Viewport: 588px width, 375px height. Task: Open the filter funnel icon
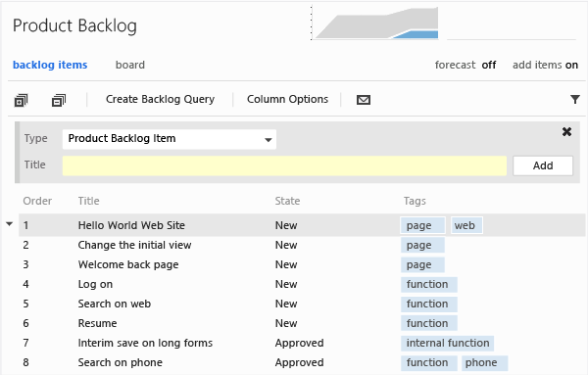575,99
